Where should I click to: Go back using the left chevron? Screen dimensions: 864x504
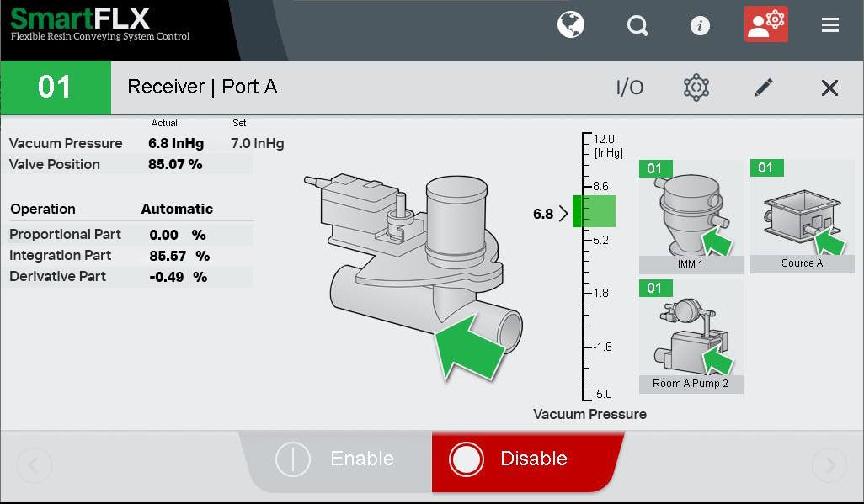pos(34,465)
